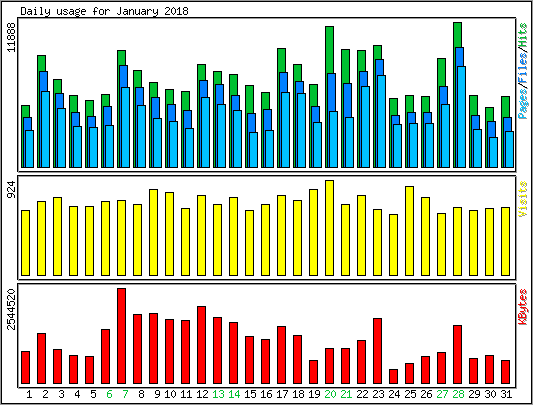Screen dimensions: 533x405
Task: Click day 4 on the x-axis
Action: pos(77,394)
